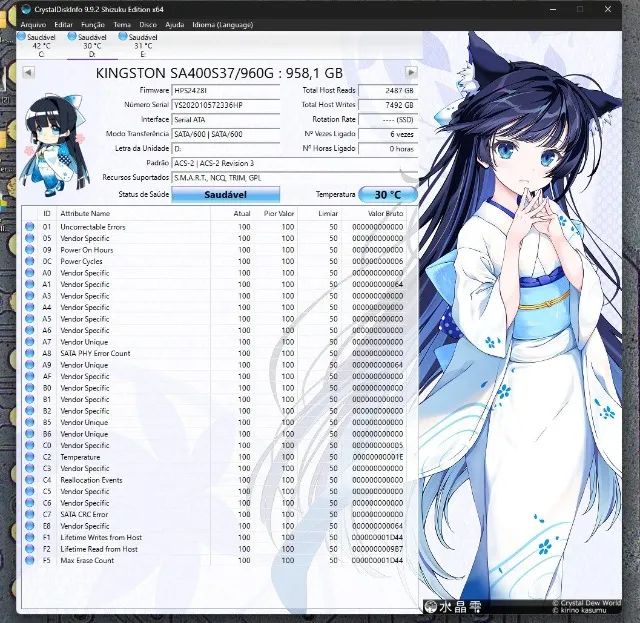
Task: Go to next disk with right arrow
Action: [x=411, y=73]
